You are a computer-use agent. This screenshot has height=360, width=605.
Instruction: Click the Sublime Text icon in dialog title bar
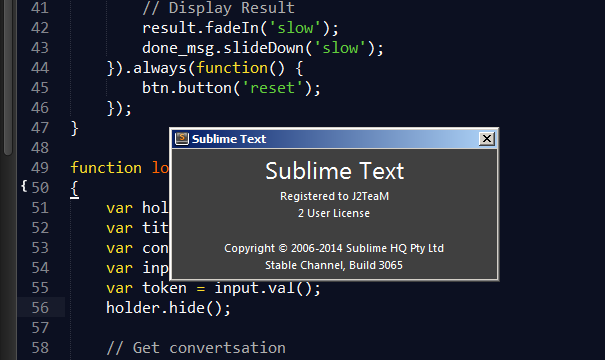pos(182,139)
